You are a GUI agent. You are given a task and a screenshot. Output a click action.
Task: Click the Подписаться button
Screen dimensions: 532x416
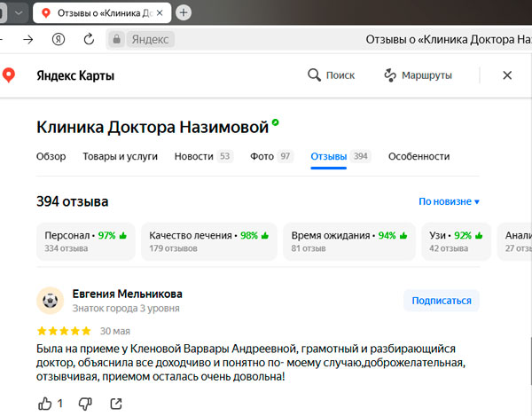coord(442,301)
